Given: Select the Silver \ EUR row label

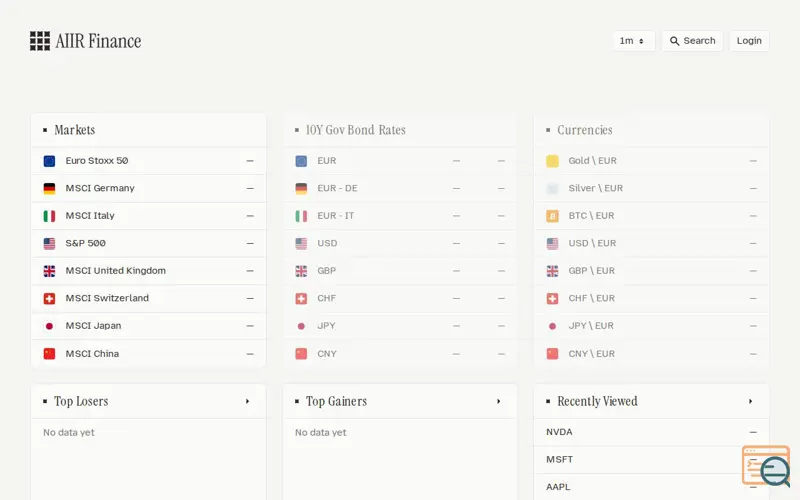Looking at the screenshot, I should (596, 188).
